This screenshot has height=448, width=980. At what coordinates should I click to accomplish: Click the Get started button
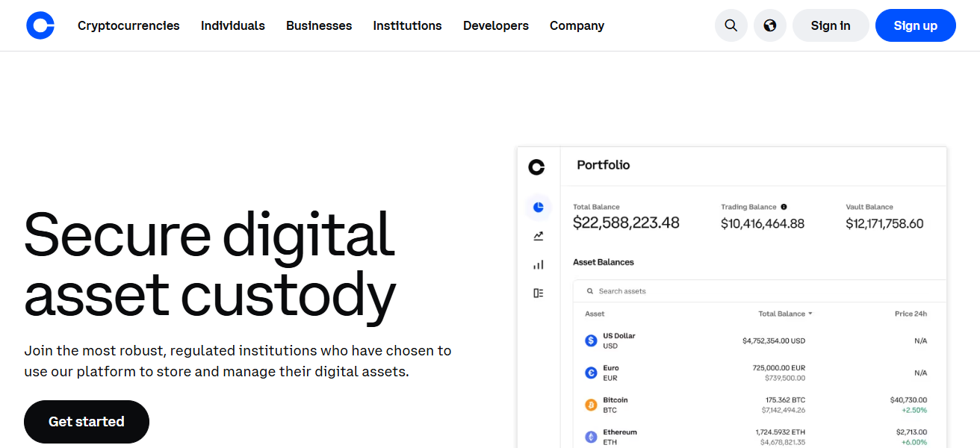[x=86, y=421]
